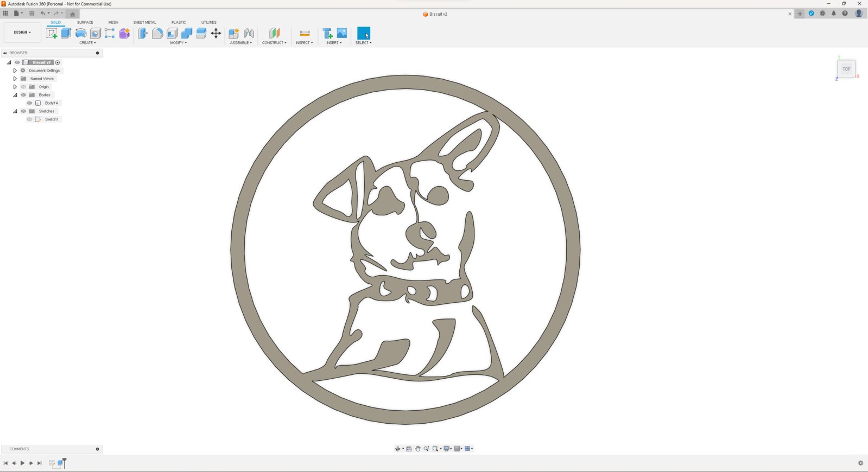Click the Save icon
Viewport: 868px width, 472px height.
(x=31, y=14)
